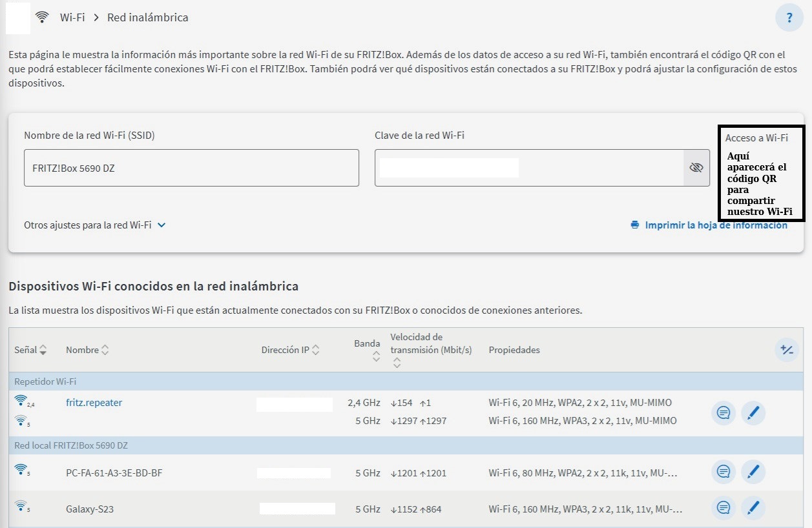
Task: Edit the fritz.repeater device with pencil icon
Action: coord(753,412)
